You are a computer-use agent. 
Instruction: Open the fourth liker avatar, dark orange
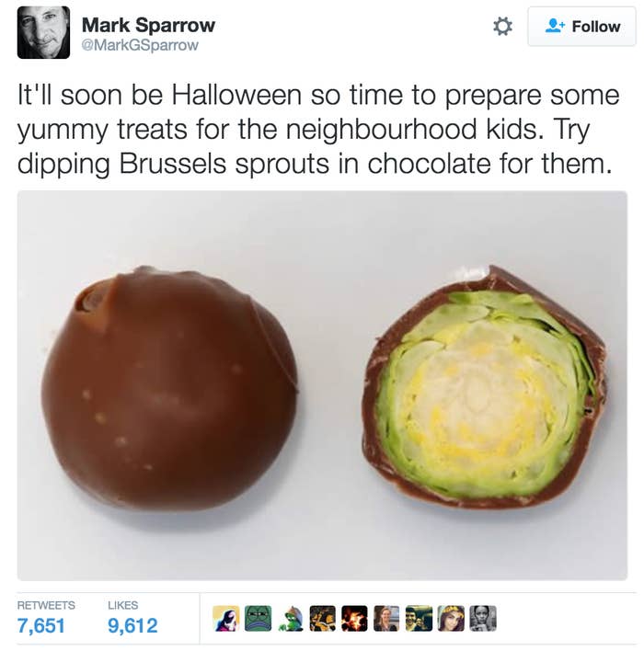(x=322, y=618)
